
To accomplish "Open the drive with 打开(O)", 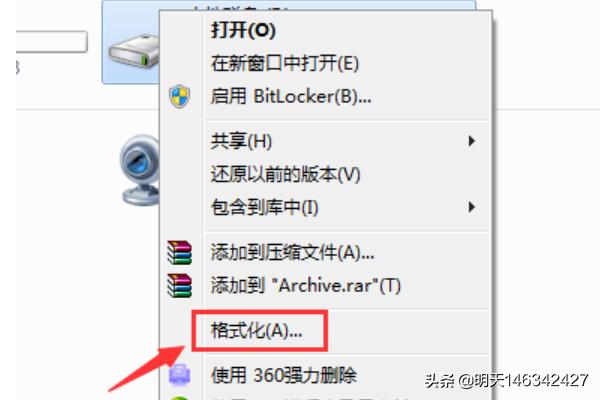I will tap(243, 30).
